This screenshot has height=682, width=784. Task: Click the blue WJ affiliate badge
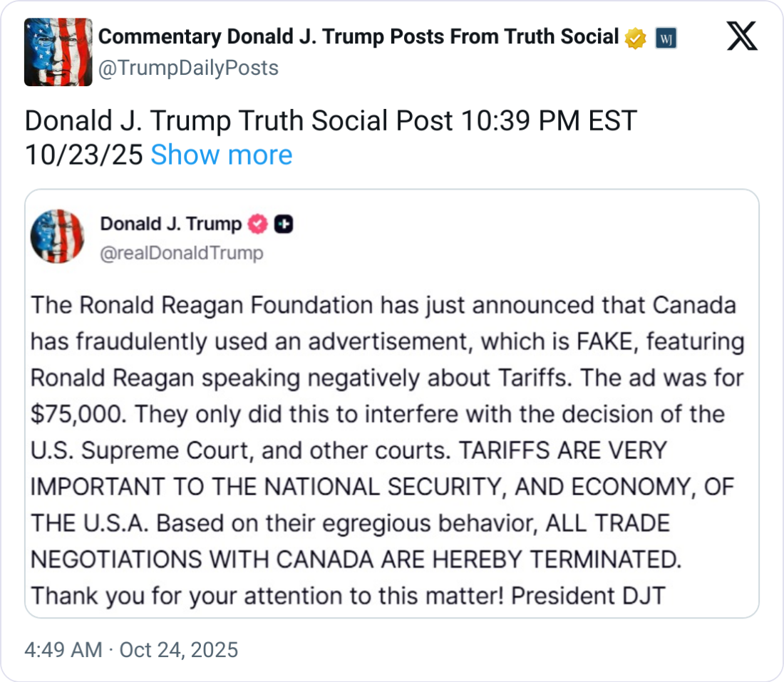[x=665, y=38]
